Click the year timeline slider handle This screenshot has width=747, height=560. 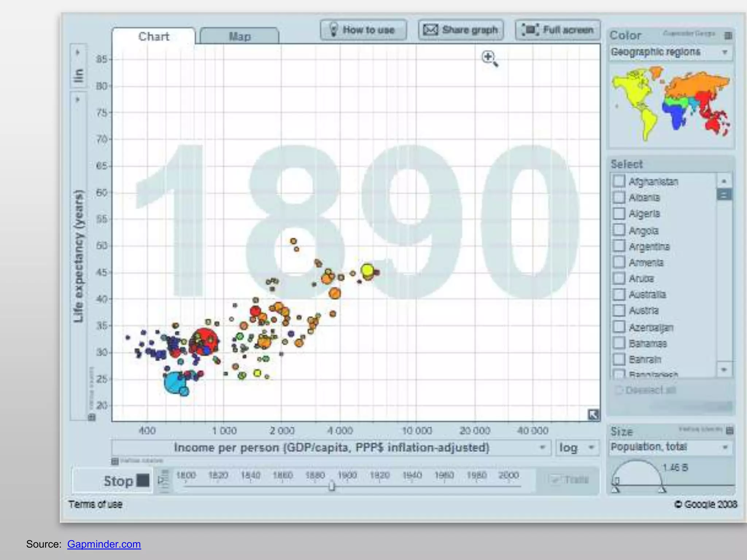pyautogui.click(x=332, y=486)
